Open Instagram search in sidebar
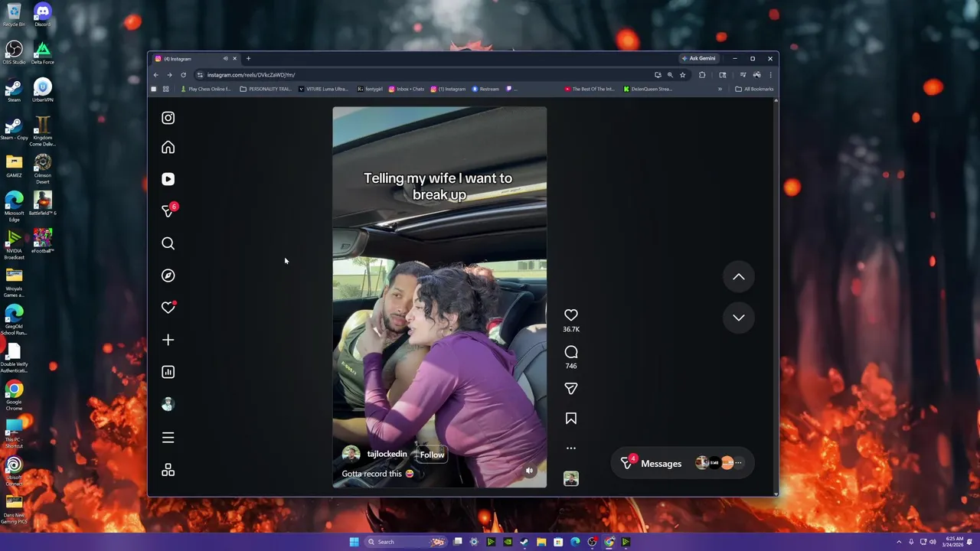 click(168, 243)
